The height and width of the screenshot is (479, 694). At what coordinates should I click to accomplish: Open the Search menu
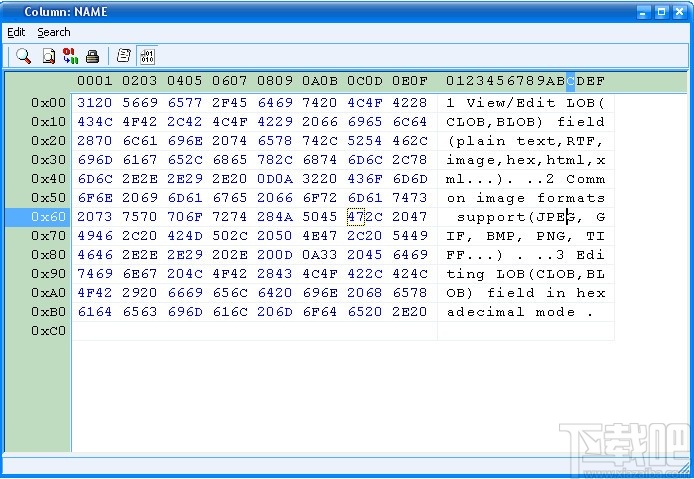54,32
